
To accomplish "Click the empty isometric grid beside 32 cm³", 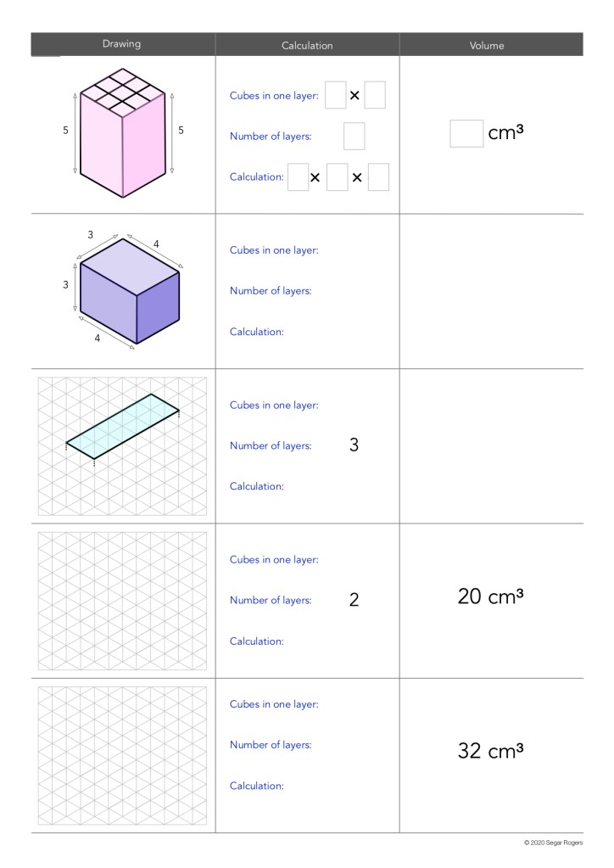I will (x=123, y=755).
